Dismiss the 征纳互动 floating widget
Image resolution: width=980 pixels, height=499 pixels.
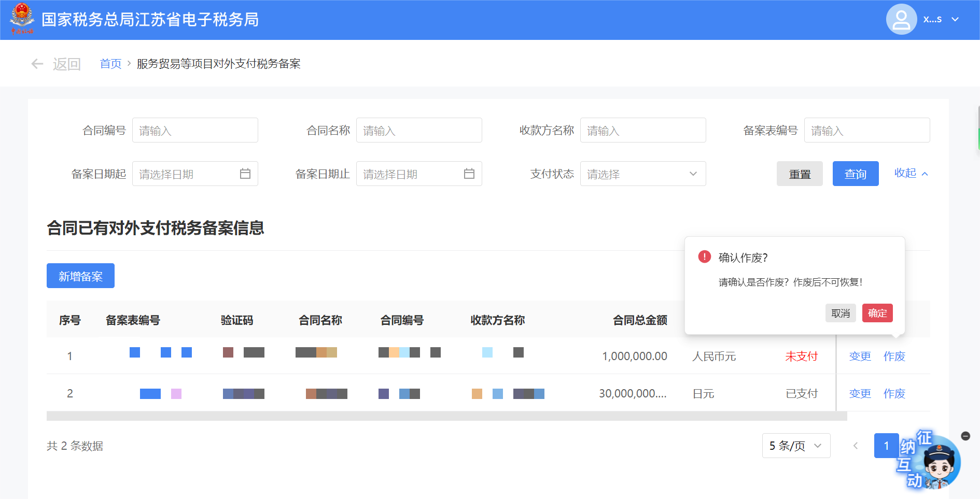pyautogui.click(x=965, y=436)
